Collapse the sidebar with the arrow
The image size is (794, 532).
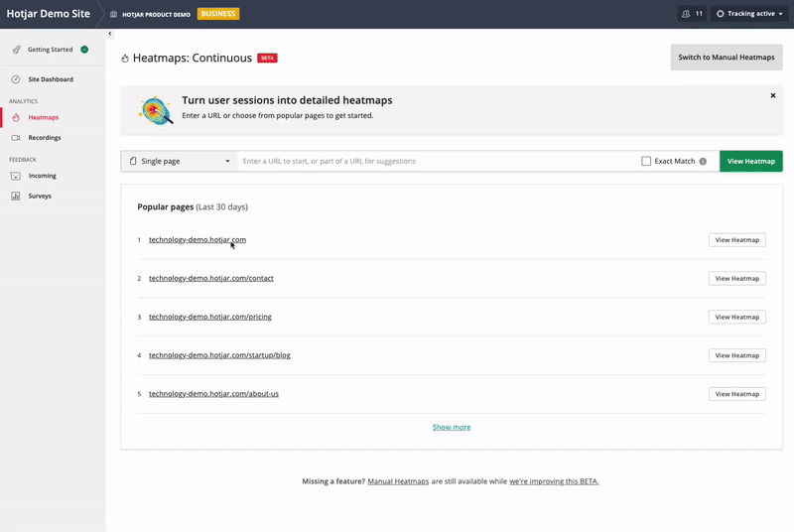click(110, 34)
